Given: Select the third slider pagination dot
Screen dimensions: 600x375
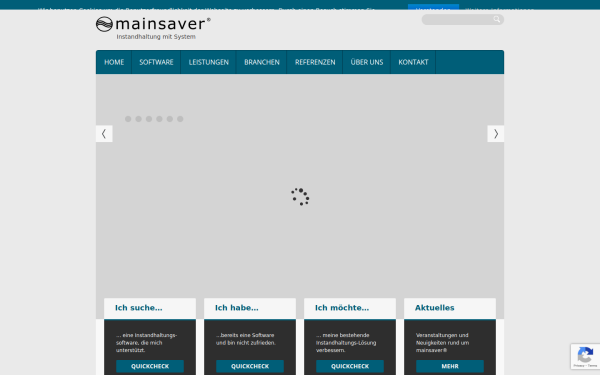Looking at the screenshot, I should point(149,119).
